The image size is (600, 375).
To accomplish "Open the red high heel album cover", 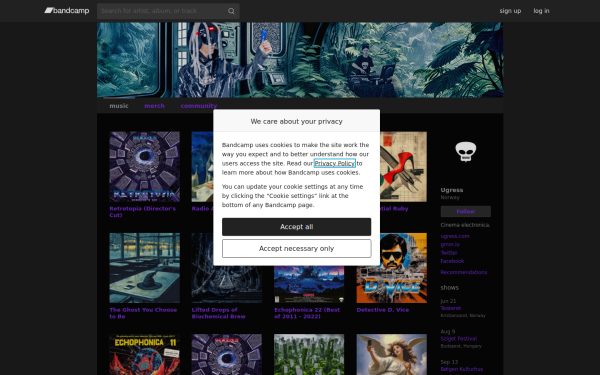I will pyautogui.click(x=403, y=166).
